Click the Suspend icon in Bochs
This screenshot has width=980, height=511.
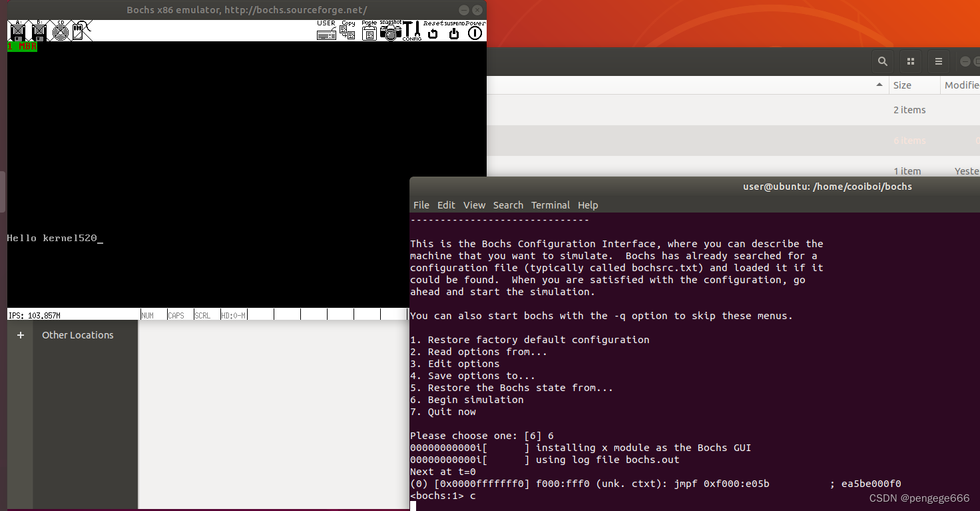click(454, 31)
